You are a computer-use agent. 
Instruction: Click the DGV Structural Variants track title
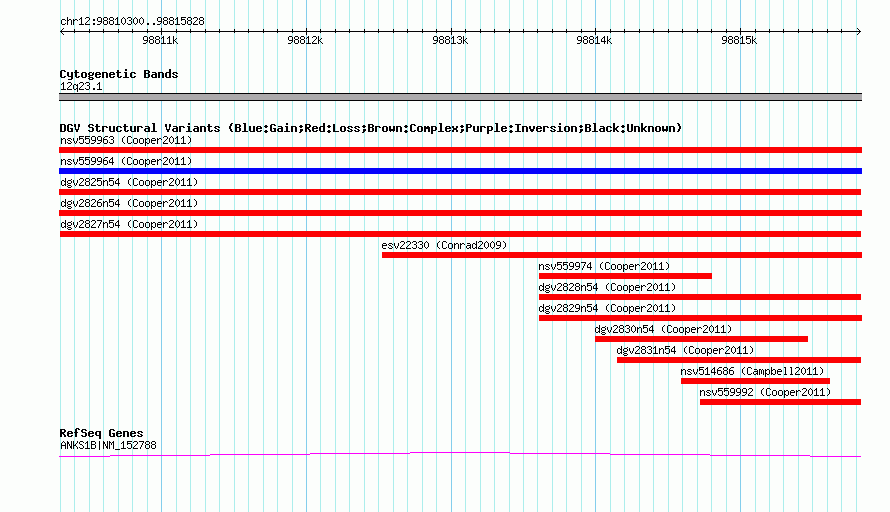pyautogui.click(x=370, y=128)
